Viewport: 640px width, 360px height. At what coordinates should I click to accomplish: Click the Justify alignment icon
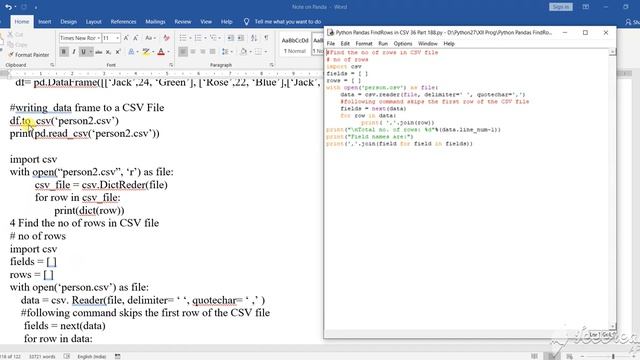213,52
